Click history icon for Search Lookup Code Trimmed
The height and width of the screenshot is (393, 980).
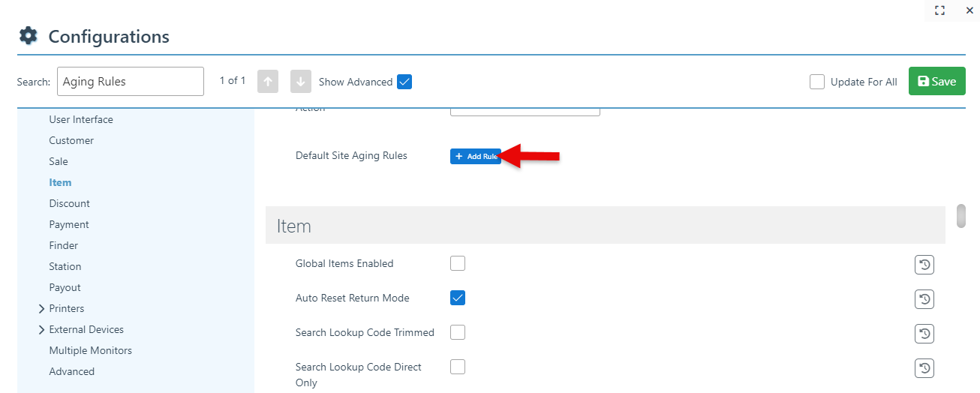point(924,334)
